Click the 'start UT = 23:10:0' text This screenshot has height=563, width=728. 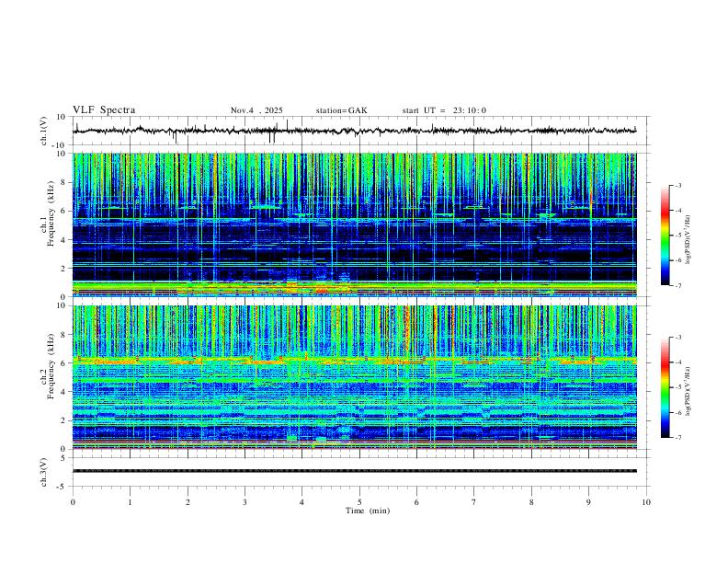[444, 110]
